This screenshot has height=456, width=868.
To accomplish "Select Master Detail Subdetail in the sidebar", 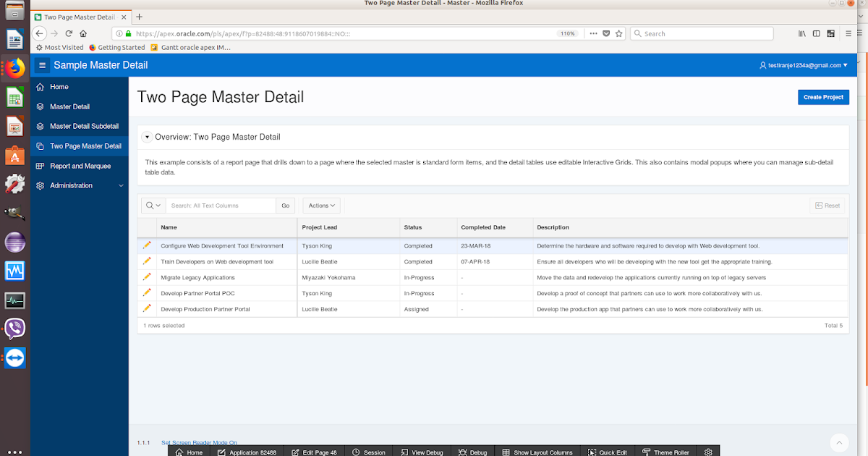I will [84, 126].
